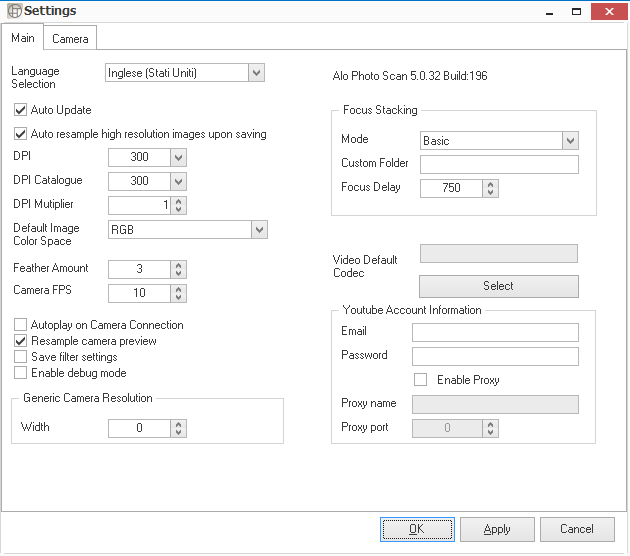
Task: Increase the Camera FPS value
Action: click(x=178, y=289)
